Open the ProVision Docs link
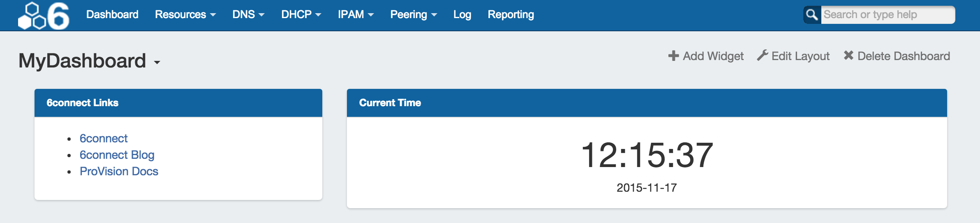The height and width of the screenshot is (223, 980). (x=119, y=172)
